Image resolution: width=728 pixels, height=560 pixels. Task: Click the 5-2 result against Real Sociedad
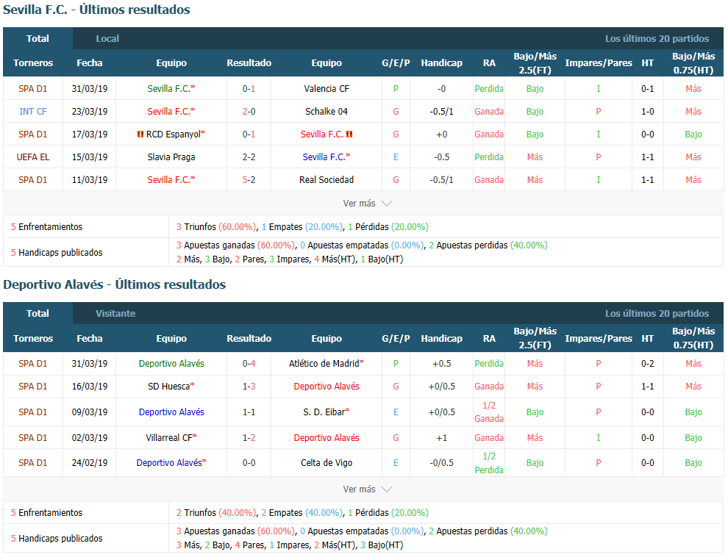pyautogui.click(x=249, y=179)
